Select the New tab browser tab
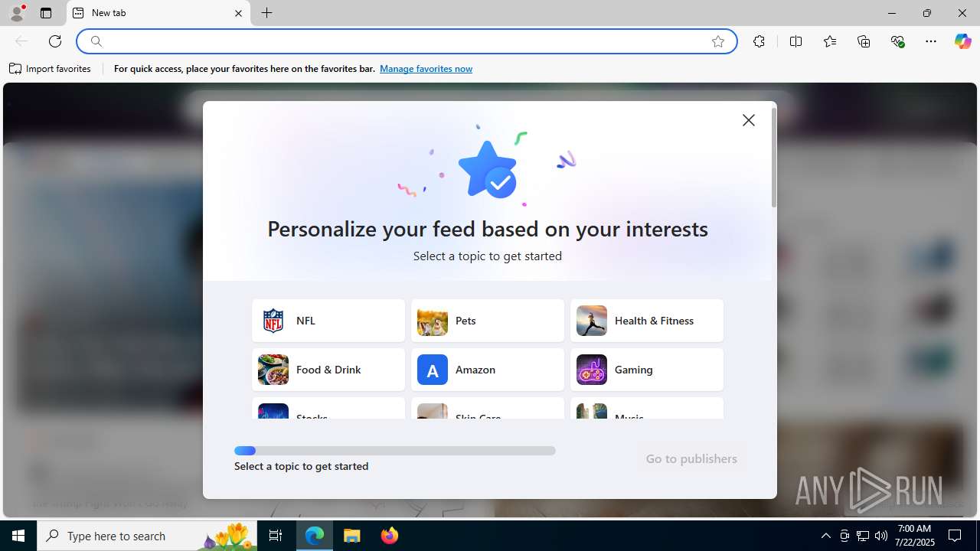This screenshot has height=551, width=980. click(158, 13)
